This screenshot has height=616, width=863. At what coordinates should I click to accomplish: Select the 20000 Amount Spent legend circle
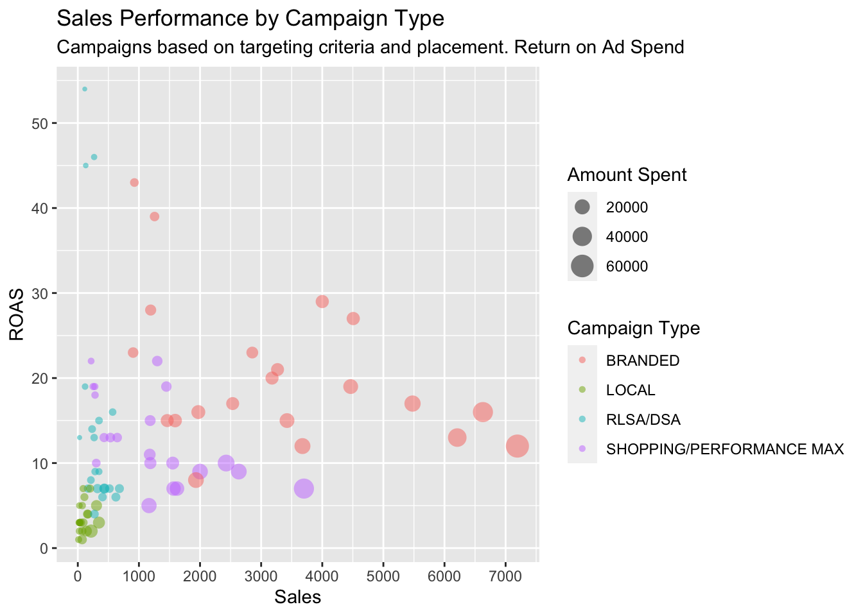pyautogui.click(x=582, y=207)
